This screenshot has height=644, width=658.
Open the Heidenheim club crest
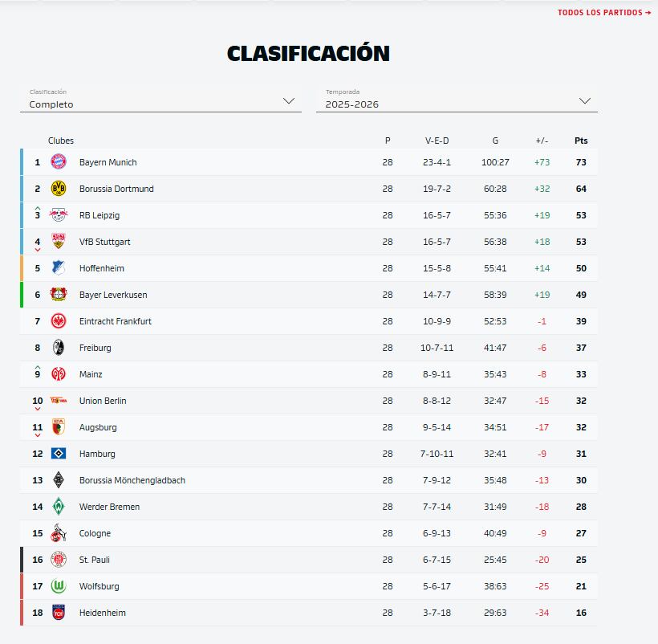(x=59, y=613)
